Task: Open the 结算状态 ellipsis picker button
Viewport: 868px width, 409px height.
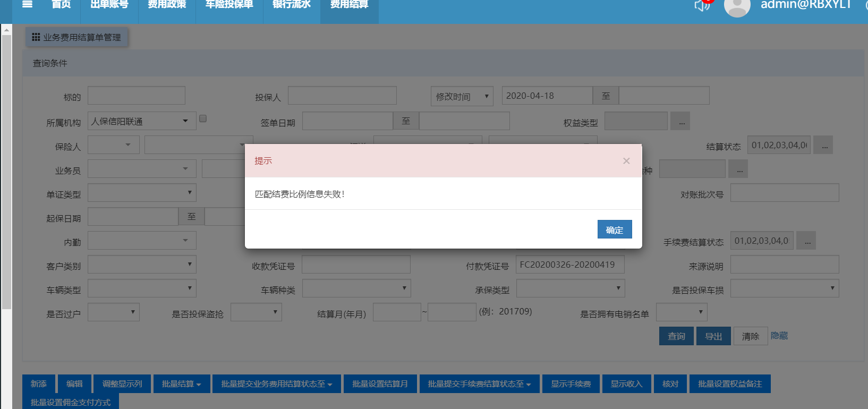Action: (824, 146)
